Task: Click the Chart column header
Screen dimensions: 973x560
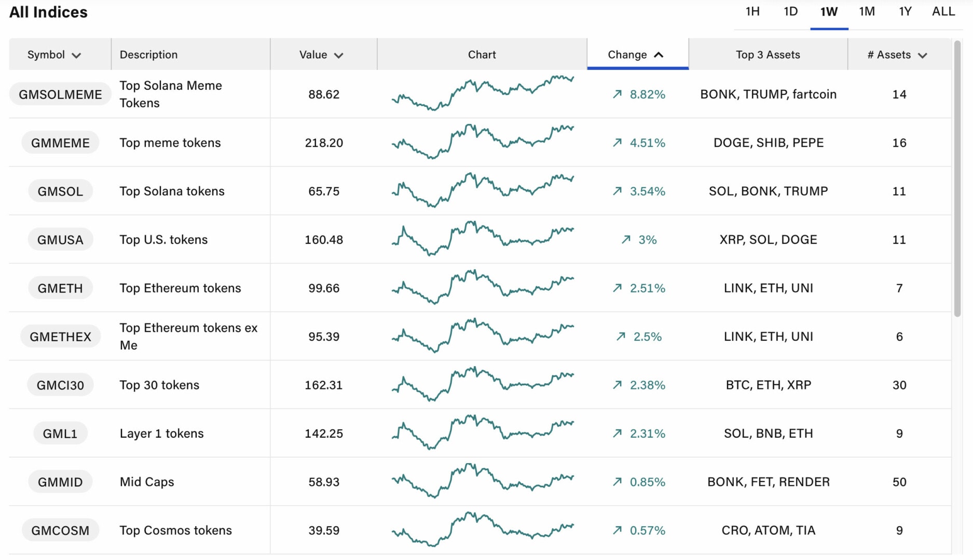Action: tap(482, 54)
